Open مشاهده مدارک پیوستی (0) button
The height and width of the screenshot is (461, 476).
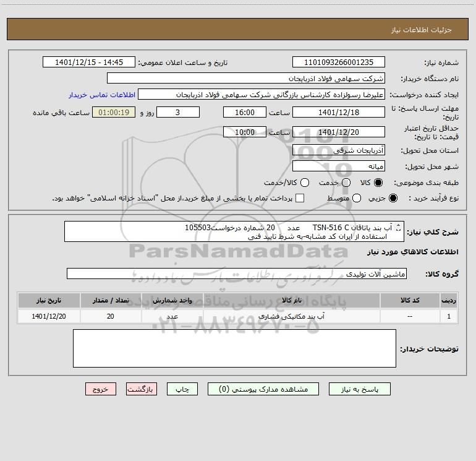coord(263,389)
